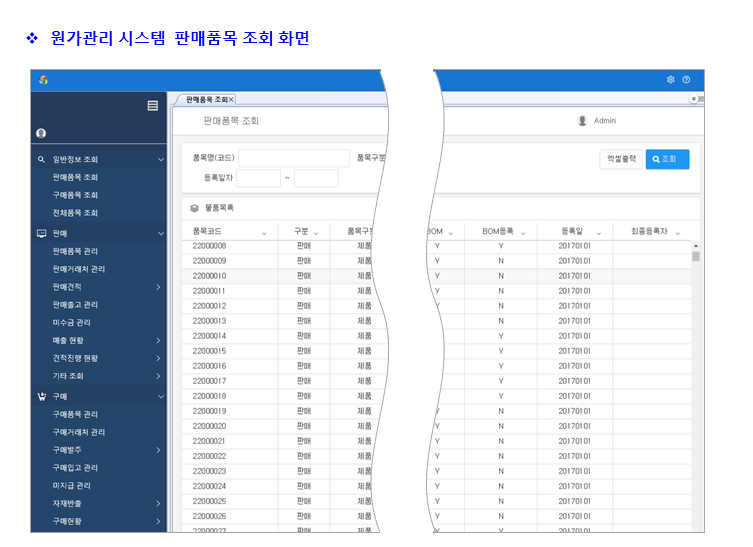Image resolution: width=753 pixels, height=547 pixels.
Task: Select row with code 22000019
Action: [x=437, y=411]
